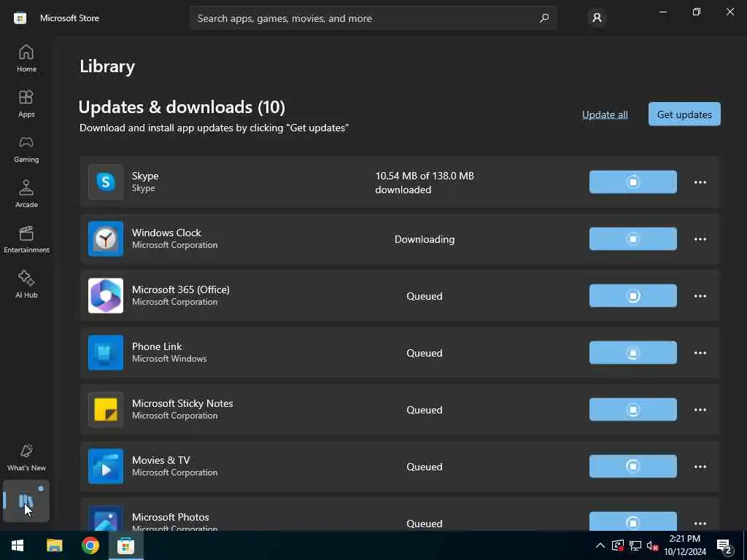Viewport: 747px width, 560px height.
Task: Open Google Chrome from the taskbar
Action: (x=90, y=545)
